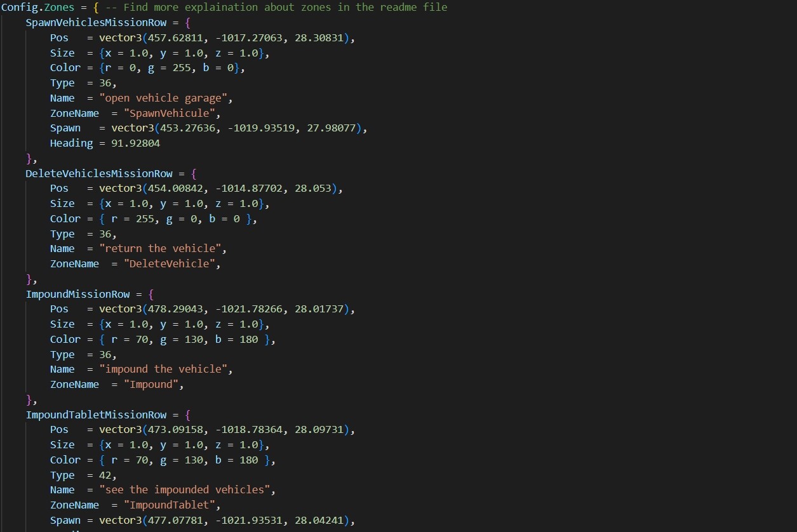Screen dimensions: 797x532
Task: Click the Config.Zones declaration text
Action: pyautogui.click(x=37, y=8)
